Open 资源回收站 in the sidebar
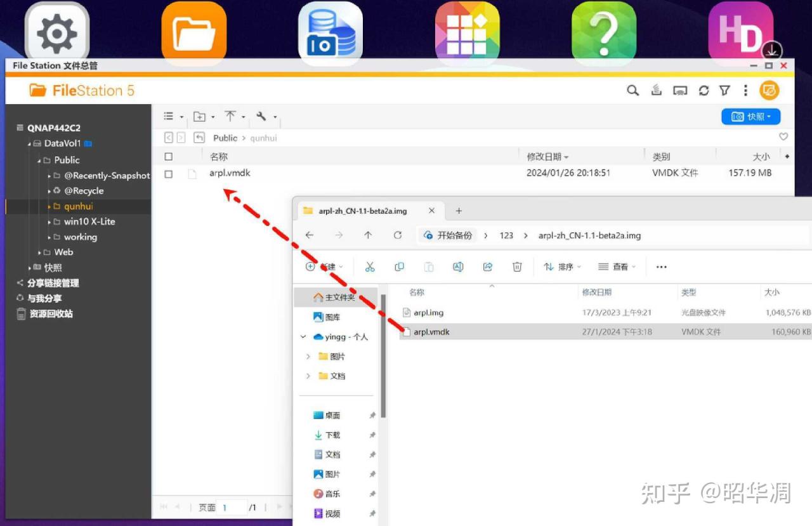This screenshot has width=812, height=526. pyautogui.click(x=51, y=313)
